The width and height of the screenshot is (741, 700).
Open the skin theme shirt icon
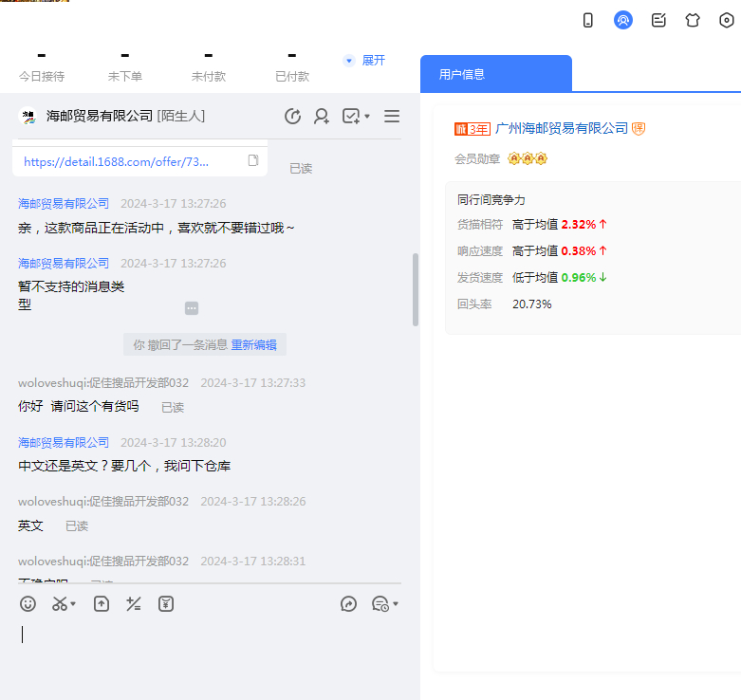click(693, 20)
